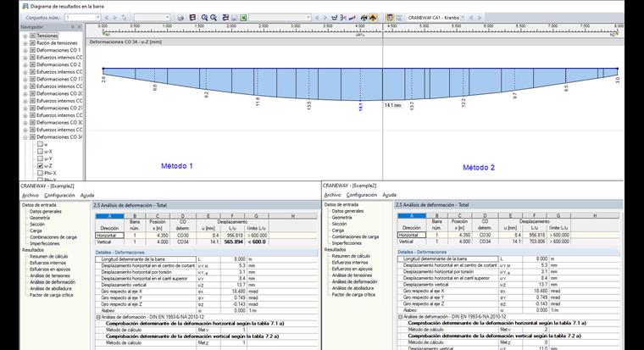This screenshot has height=350, width=644.
Task: Open Configuración menu in right CRANEWAY window
Action: [x=362, y=195]
